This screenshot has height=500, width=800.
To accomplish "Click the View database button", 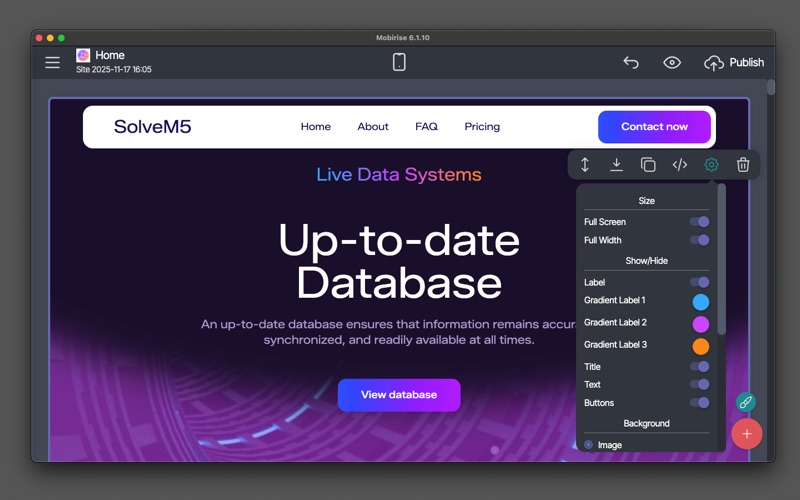I will pos(399,395).
